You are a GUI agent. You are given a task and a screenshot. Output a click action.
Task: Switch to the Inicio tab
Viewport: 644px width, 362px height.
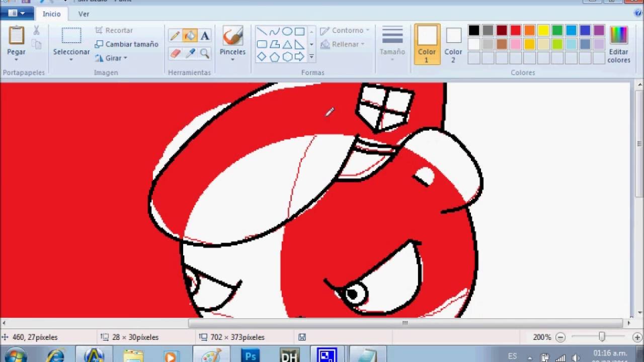pos(51,14)
